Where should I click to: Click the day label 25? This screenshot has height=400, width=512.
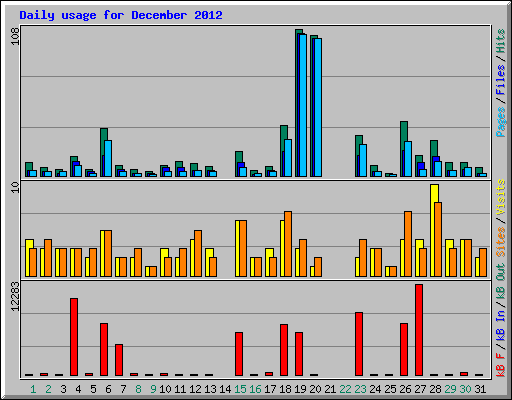click(x=390, y=389)
